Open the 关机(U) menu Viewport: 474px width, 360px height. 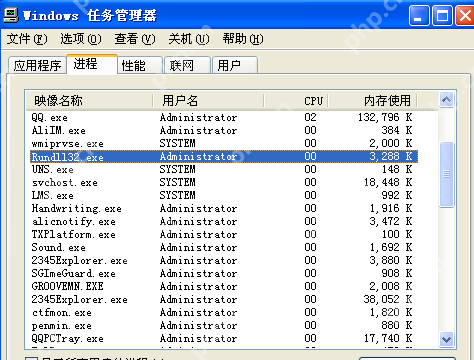[x=189, y=39]
